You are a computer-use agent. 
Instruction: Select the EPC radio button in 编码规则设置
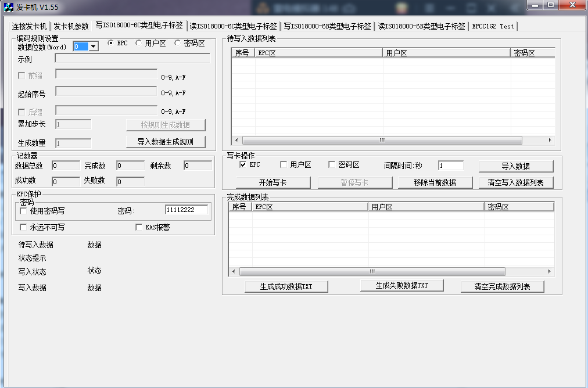point(110,43)
